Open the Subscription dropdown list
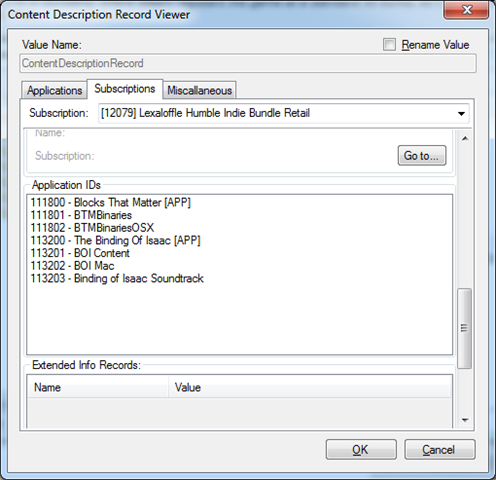The height and width of the screenshot is (480, 496). (x=461, y=114)
